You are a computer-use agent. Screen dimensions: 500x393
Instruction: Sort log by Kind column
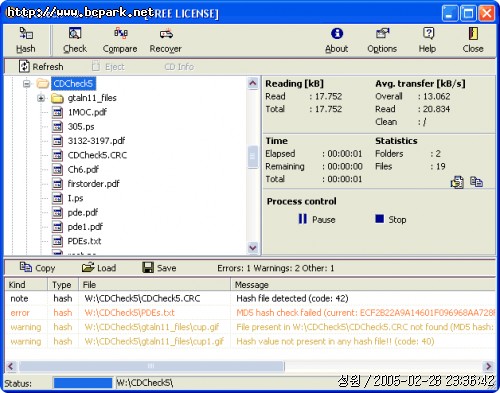(x=26, y=285)
